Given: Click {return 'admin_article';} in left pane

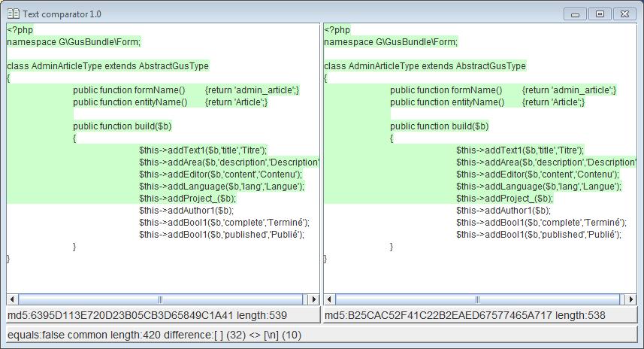Looking at the screenshot, I should (252, 90).
